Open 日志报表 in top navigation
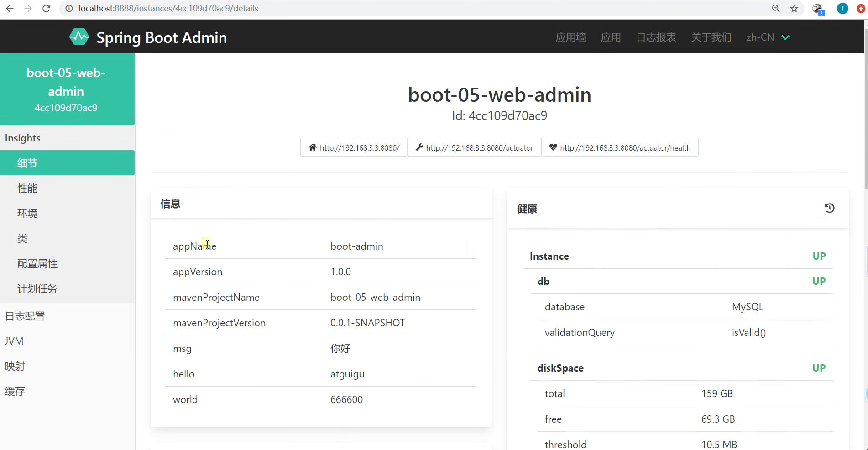This screenshot has height=450, width=868. (x=656, y=37)
